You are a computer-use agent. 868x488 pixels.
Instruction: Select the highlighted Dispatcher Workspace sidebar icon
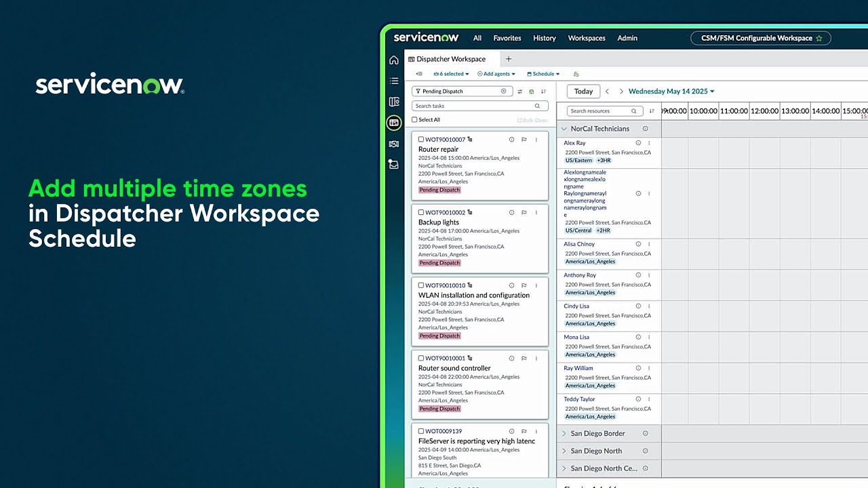(x=393, y=123)
